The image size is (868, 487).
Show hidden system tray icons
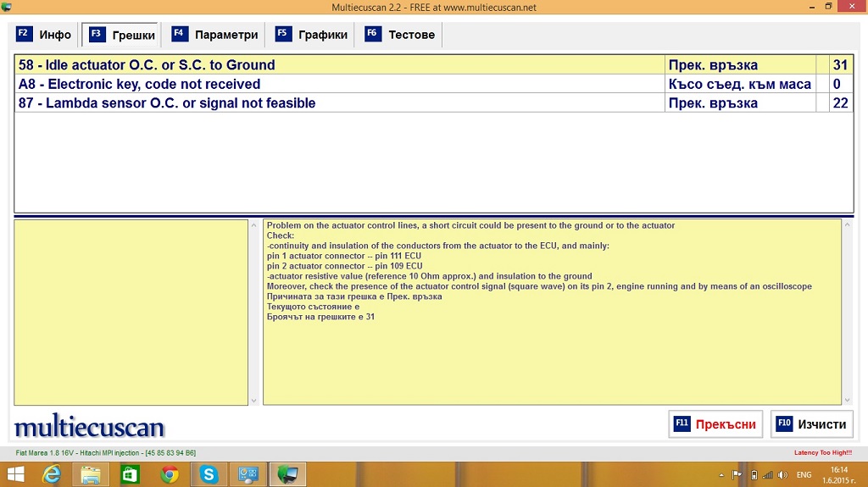(x=721, y=474)
